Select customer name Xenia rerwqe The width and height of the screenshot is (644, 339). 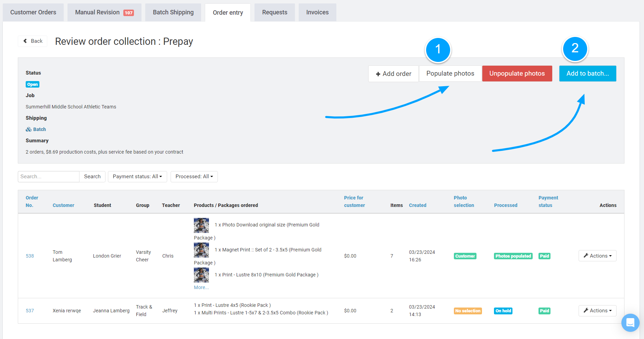point(67,311)
